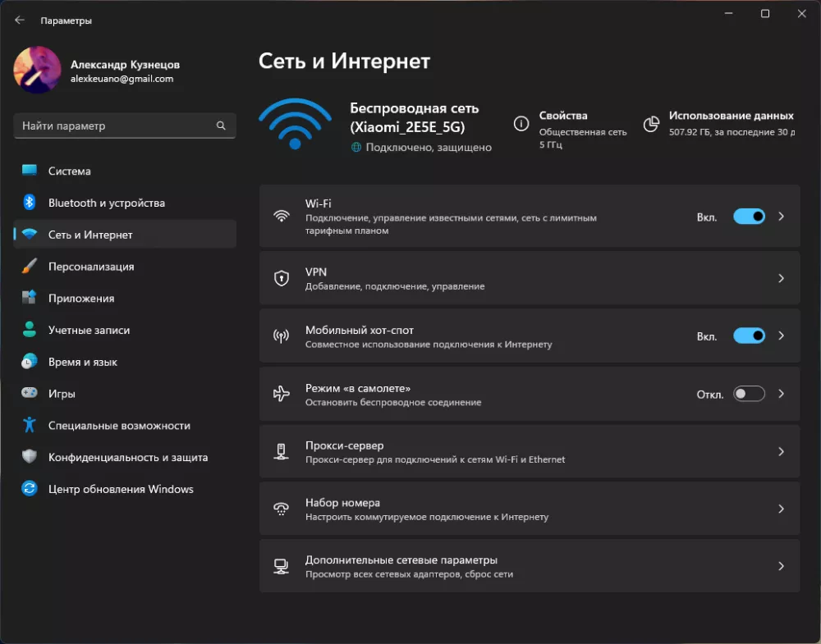Open Bluetooth и устройства section
Image resolution: width=821 pixels, height=644 pixels.
107,203
